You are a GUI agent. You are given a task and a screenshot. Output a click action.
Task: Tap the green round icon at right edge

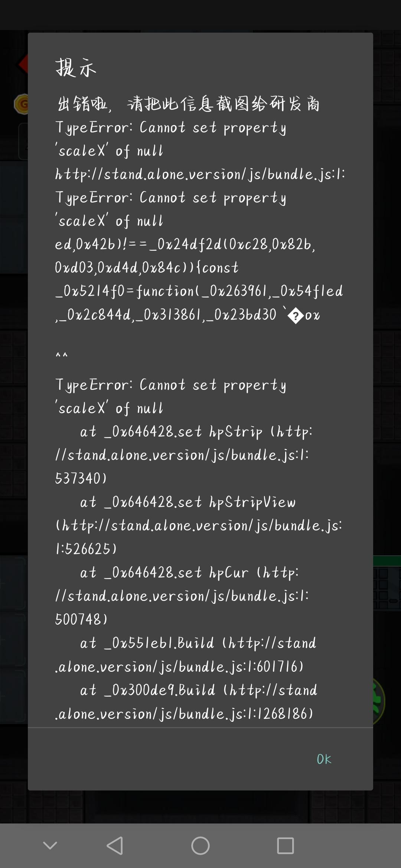(x=379, y=701)
